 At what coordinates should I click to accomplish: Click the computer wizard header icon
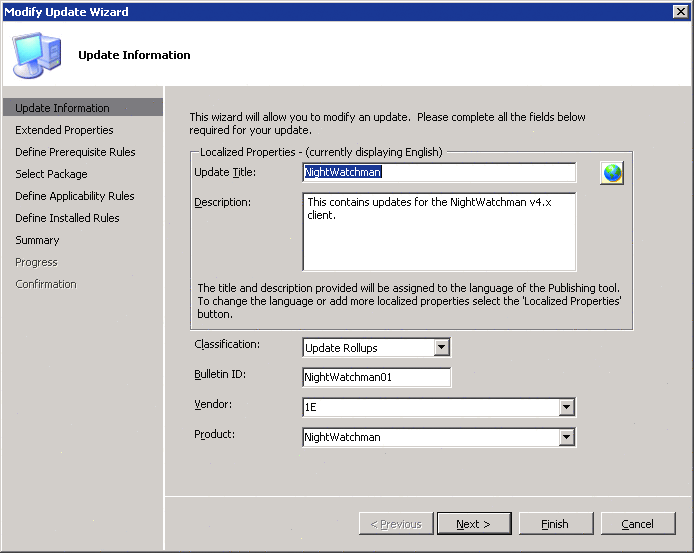click(36, 55)
